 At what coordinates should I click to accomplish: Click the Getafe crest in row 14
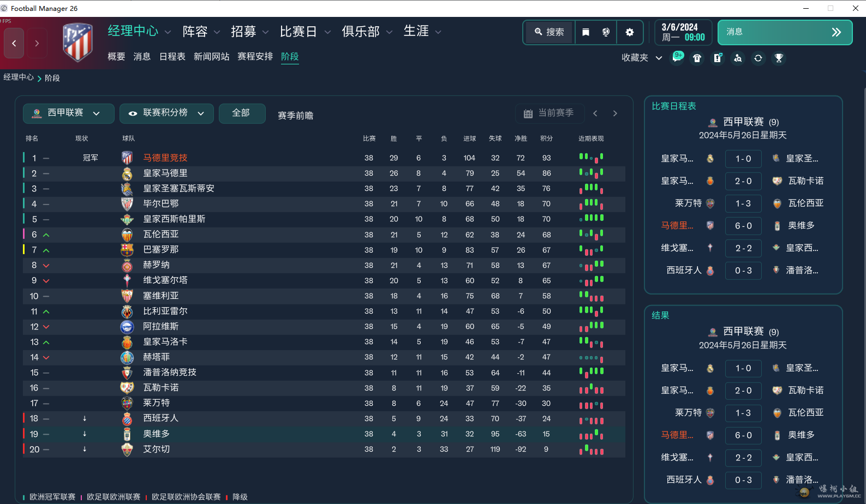127,357
